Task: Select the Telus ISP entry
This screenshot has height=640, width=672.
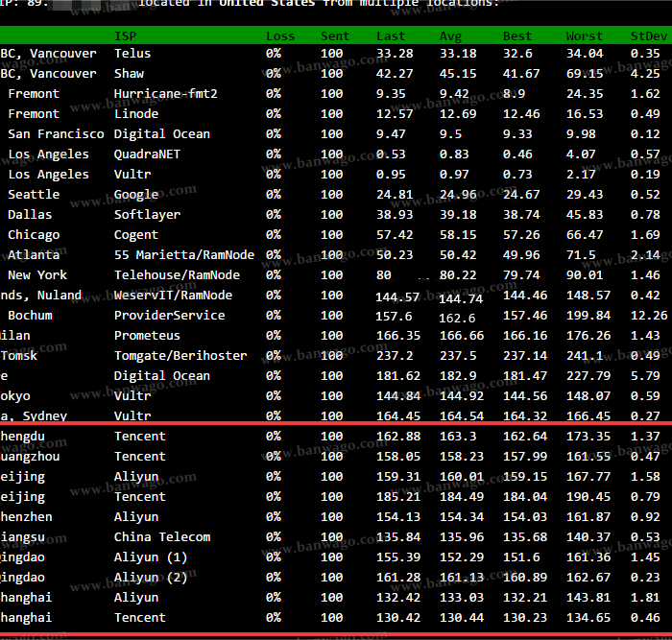Action: click(x=132, y=54)
